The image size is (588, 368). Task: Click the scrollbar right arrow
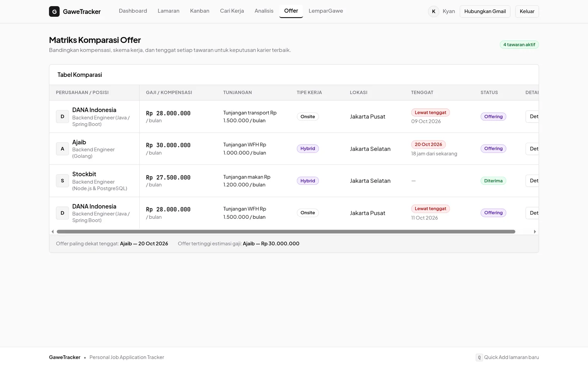click(535, 231)
